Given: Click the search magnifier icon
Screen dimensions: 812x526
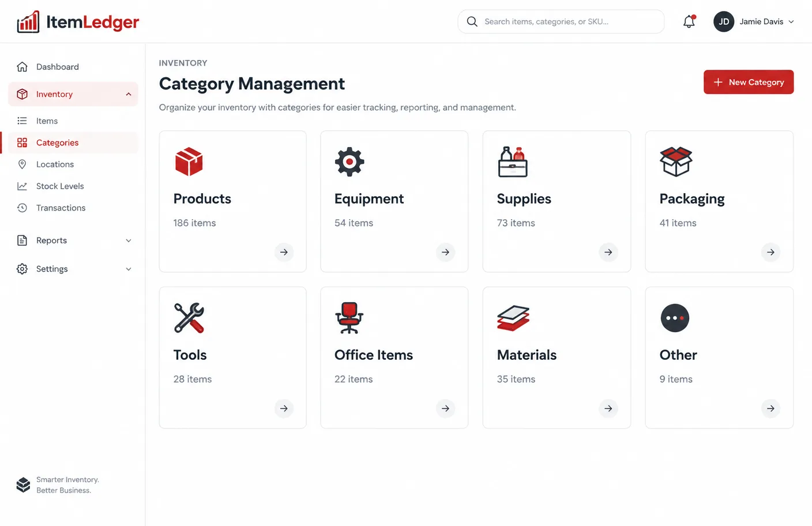Looking at the screenshot, I should (472, 21).
